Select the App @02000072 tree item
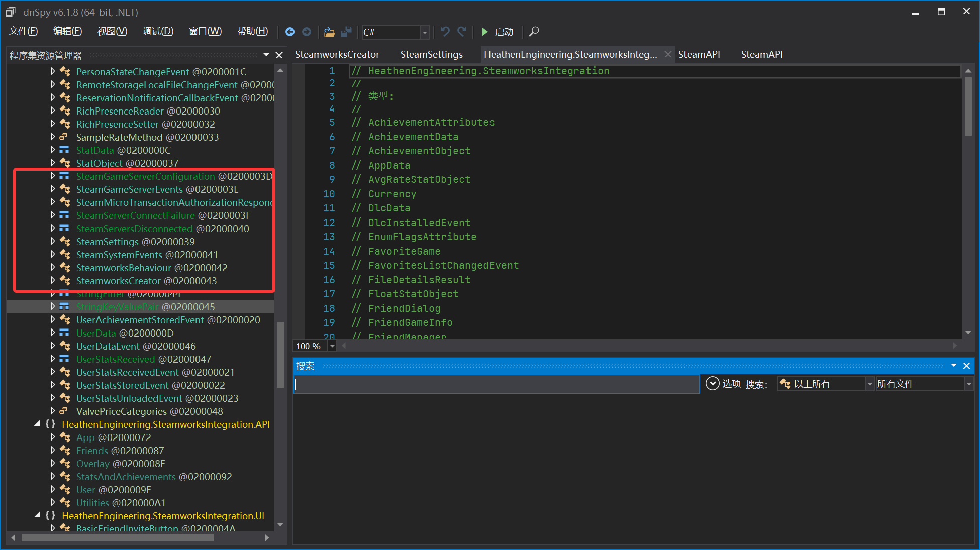Screen dimensions: 980x550 coord(114,437)
